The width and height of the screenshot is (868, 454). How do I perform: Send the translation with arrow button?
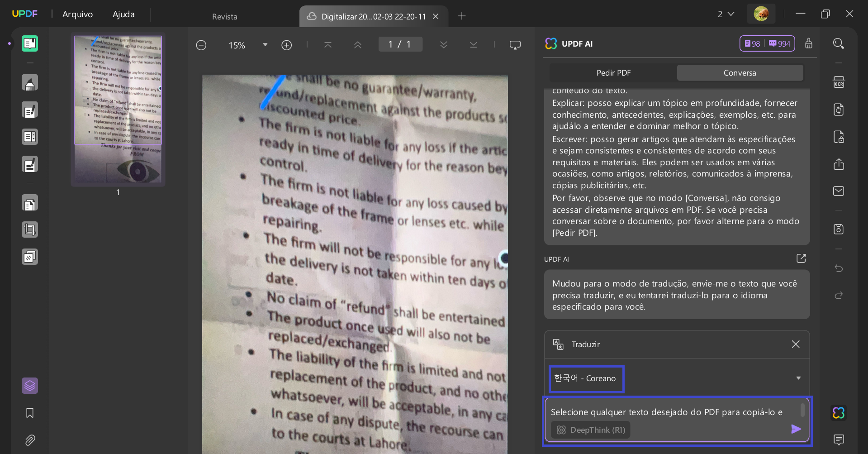[796, 429]
